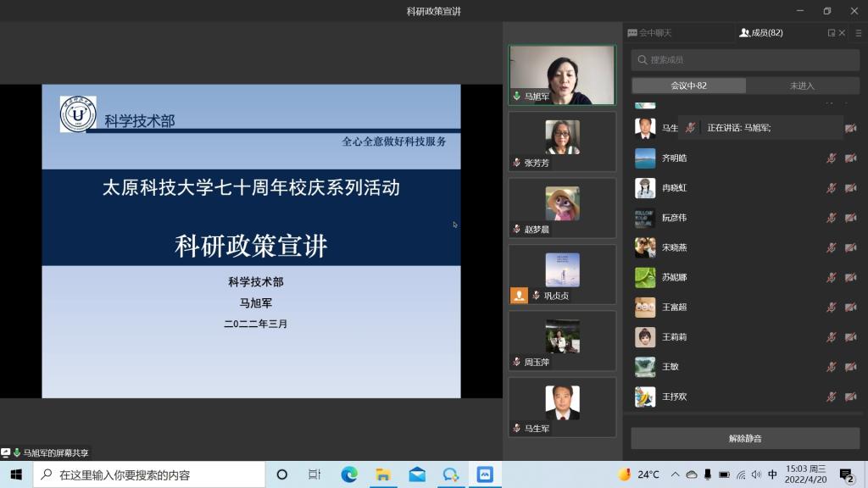Click the orange host icon on 巩贞贞 tile

519,295
